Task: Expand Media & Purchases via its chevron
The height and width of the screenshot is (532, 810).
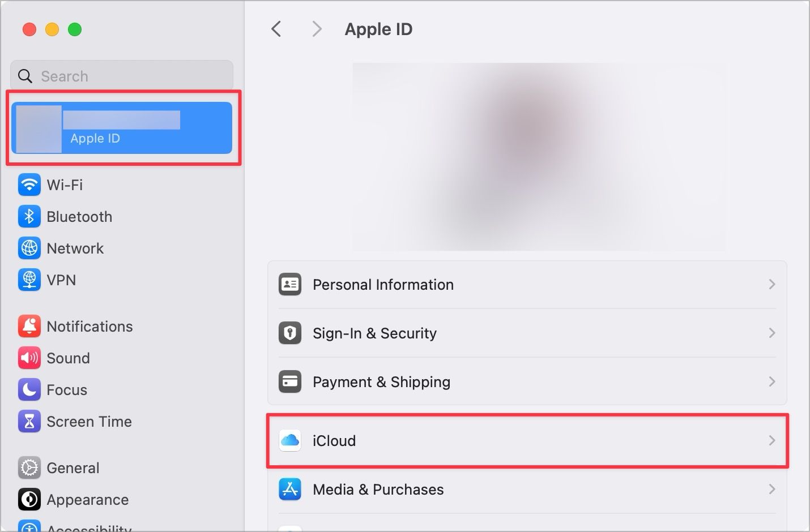Action: click(771, 489)
